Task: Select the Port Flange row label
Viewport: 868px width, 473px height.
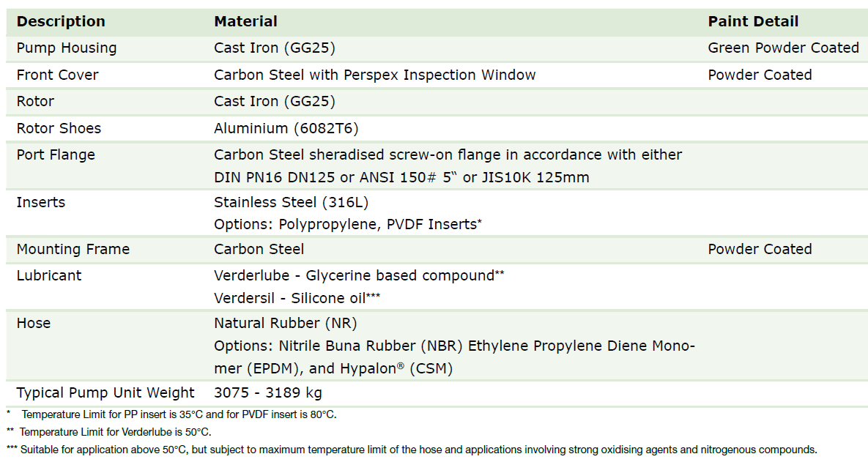Action: tap(56, 155)
